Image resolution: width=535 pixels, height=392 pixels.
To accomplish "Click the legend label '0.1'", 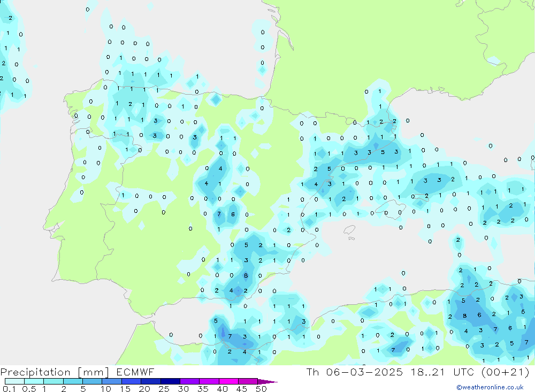I will tap(9, 389).
